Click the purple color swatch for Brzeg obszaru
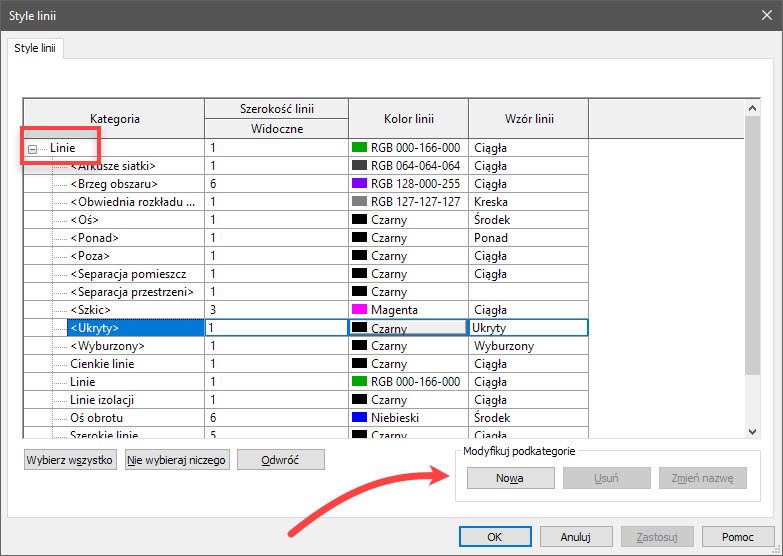The image size is (783, 556). point(360,184)
